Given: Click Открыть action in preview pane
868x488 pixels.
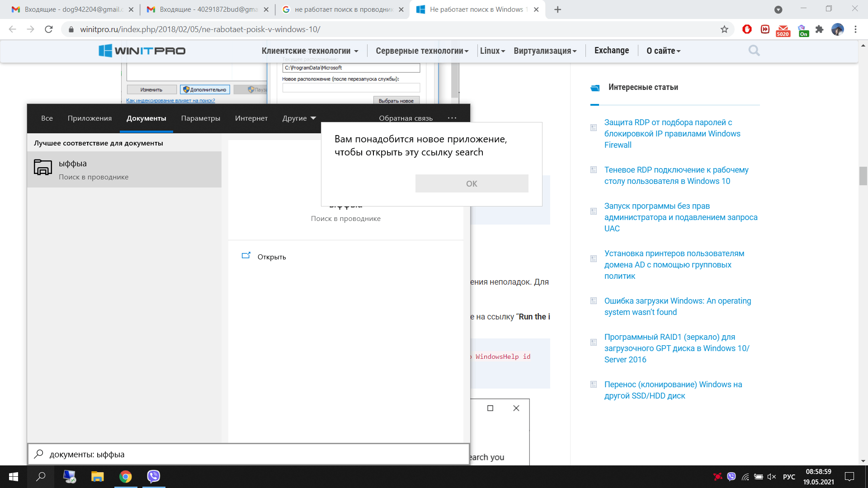Looking at the screenshot, I should point(272,257).
